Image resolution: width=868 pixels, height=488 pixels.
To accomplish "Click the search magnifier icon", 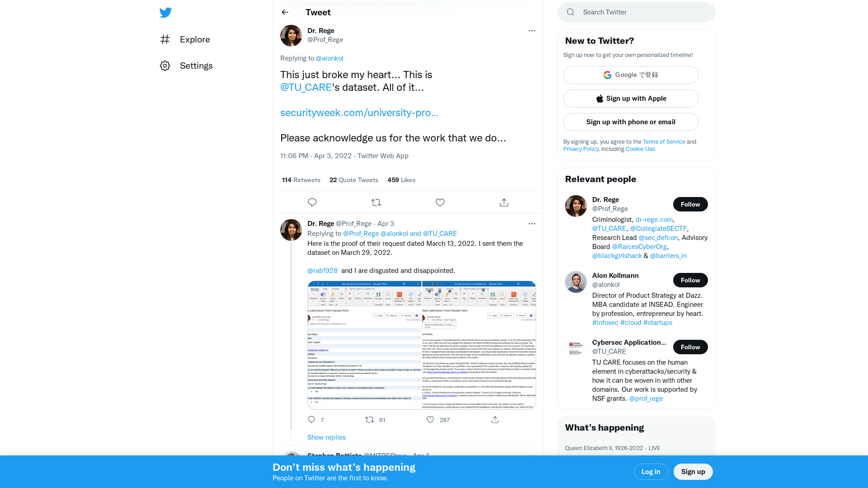I will (x=571, y=12).
